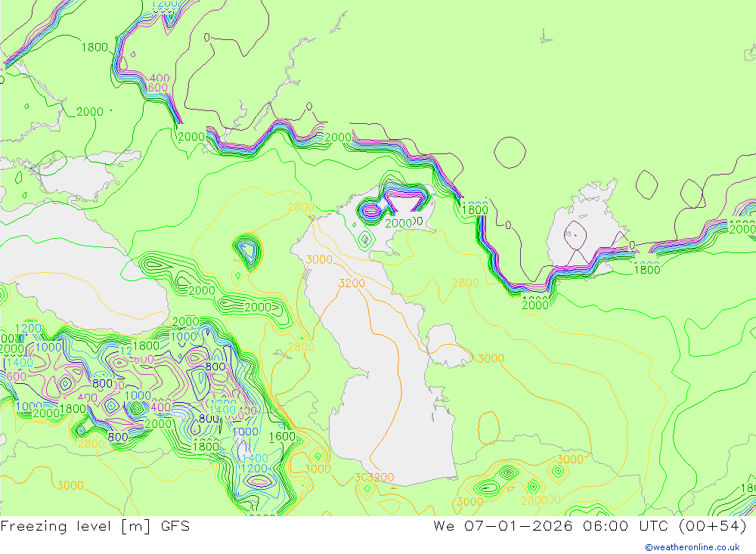Click the orange 3000 label east of the Caspian

click(x=491, y=358)
